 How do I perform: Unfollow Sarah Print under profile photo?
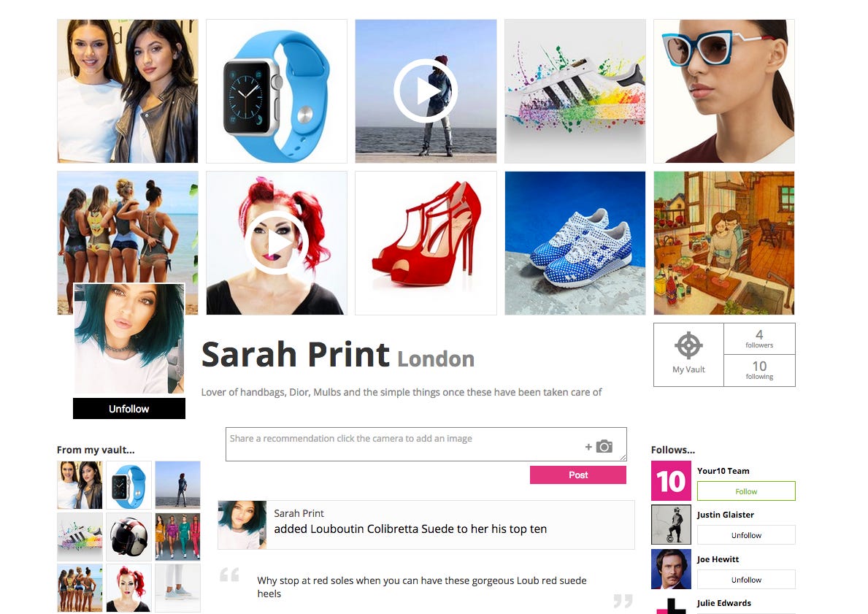[x=129, y=409]
